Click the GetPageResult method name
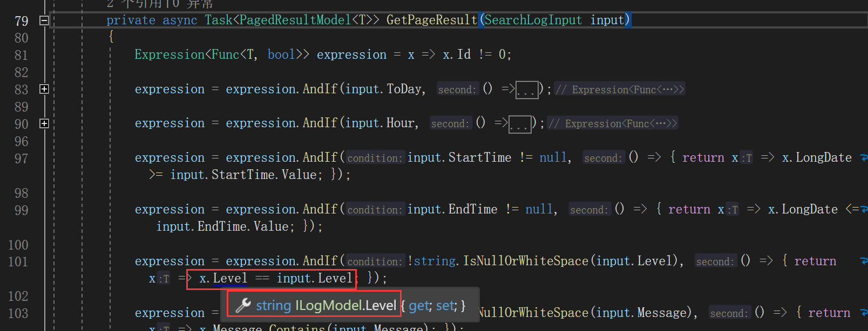This screenshot has width=868, height=331. tap(432, 20)
